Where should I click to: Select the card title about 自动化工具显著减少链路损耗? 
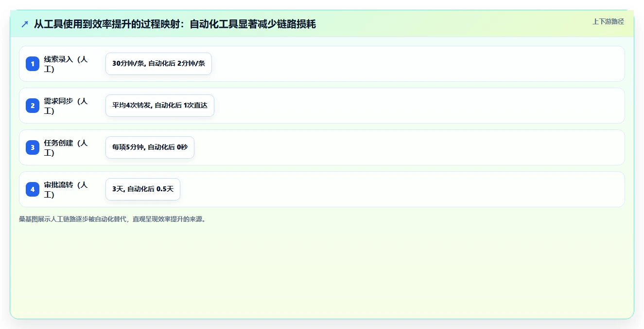[x=175, y=24]
